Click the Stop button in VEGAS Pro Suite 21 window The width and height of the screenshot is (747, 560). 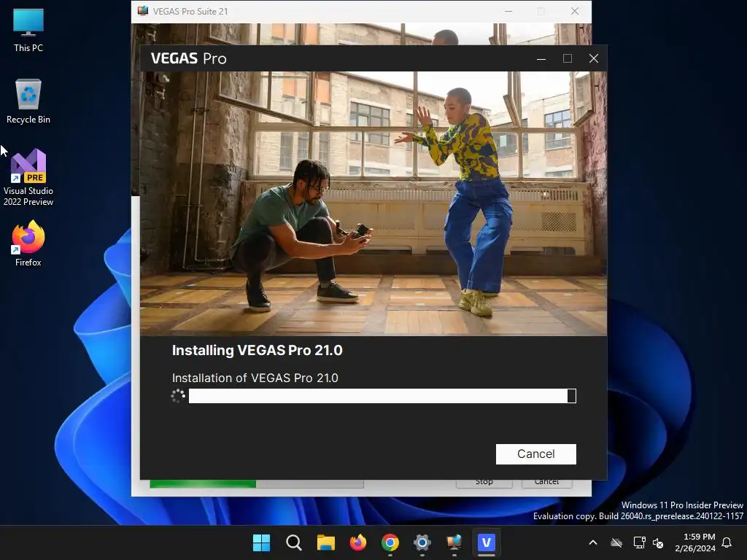[x=484, y=483]
